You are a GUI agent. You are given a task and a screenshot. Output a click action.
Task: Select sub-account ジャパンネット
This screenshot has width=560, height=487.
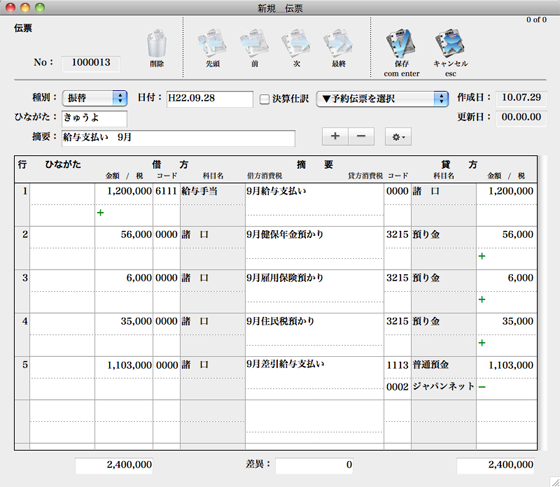[x=444, y=386]
